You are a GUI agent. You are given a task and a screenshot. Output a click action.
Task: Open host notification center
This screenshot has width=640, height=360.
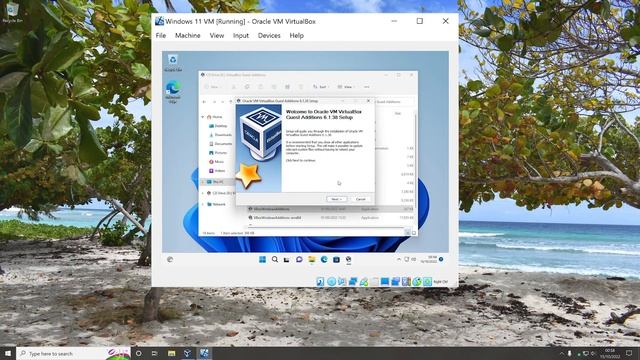[629, 353]
